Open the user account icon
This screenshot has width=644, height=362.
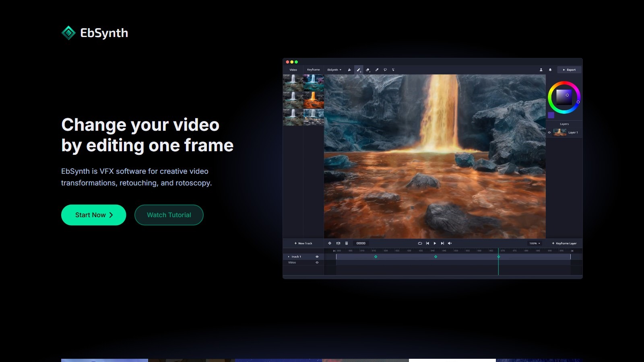coord(541,70)
